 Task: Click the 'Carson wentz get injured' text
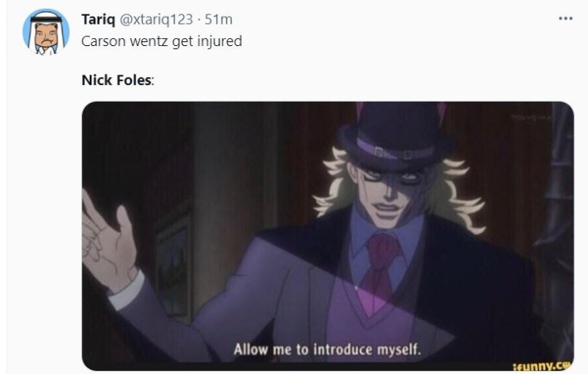[161, 40]
